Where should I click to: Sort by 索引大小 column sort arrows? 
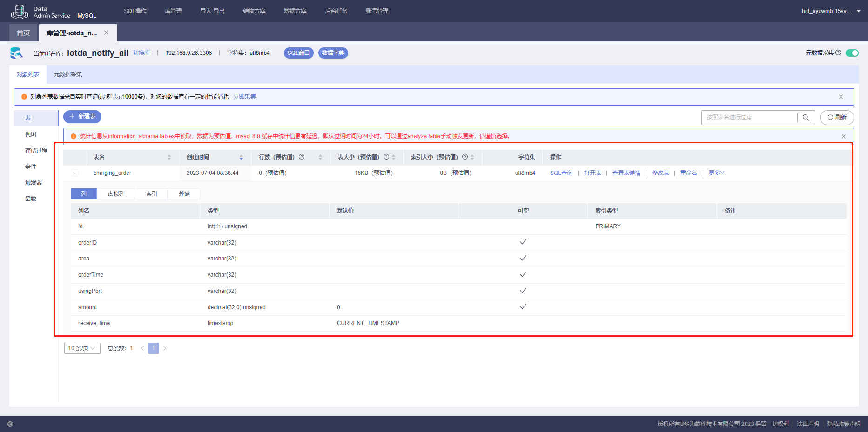(x=472, y=157)
